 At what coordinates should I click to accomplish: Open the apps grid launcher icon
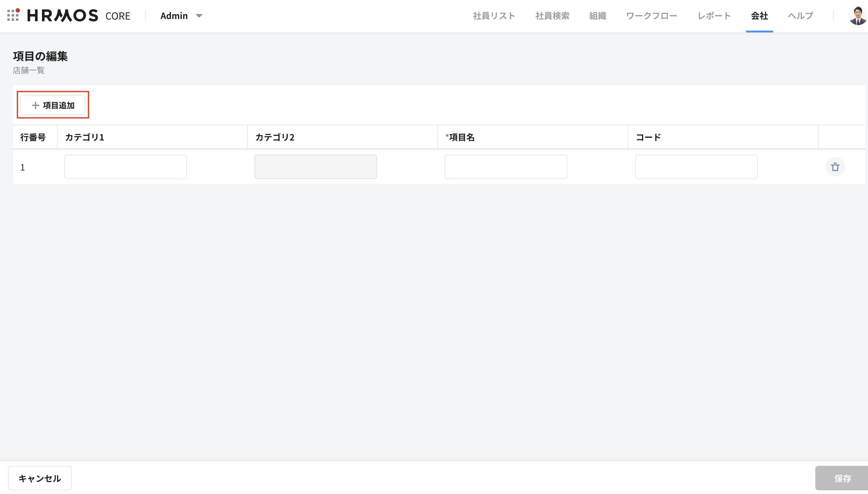click(13, 15)
